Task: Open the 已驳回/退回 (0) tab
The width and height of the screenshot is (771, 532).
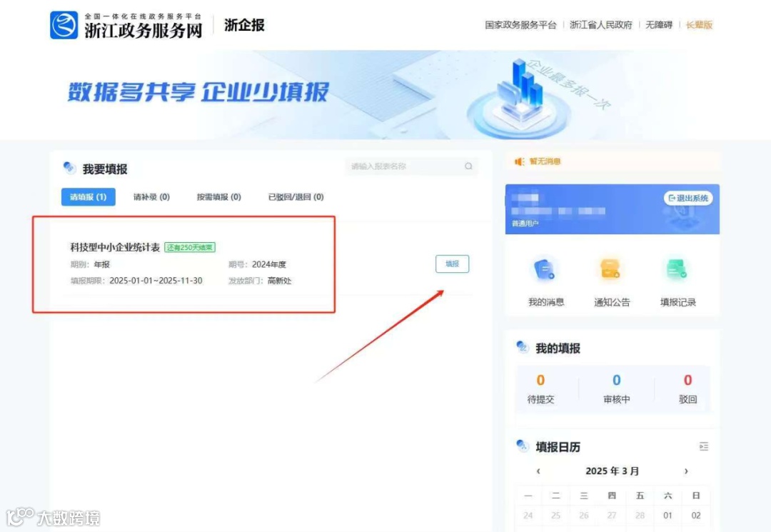Action: 296,196
